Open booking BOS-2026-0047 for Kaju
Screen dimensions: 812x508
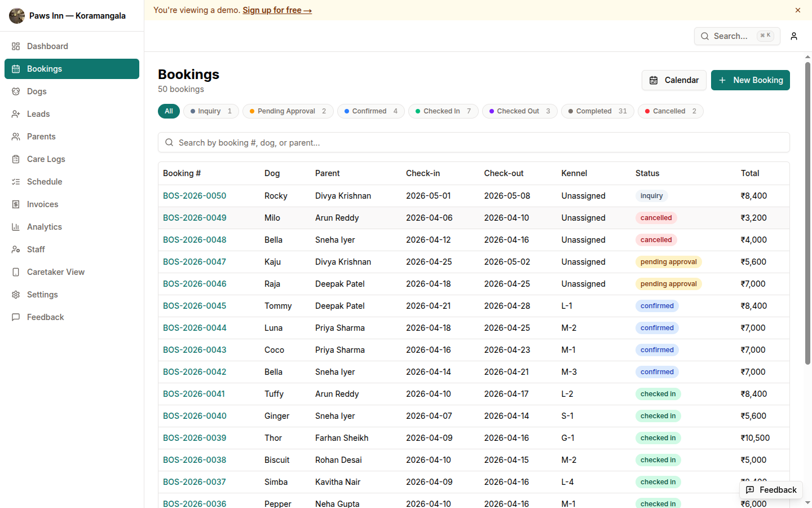195,261
